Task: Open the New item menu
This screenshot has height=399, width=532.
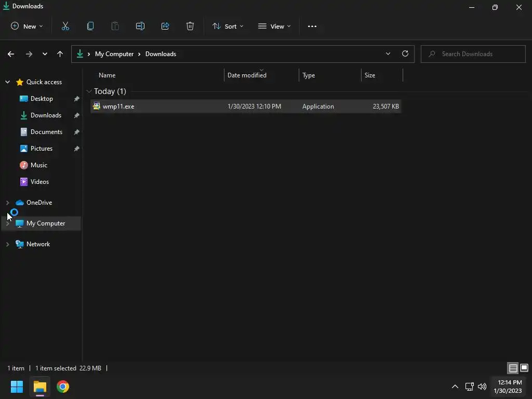Action: 27,26
